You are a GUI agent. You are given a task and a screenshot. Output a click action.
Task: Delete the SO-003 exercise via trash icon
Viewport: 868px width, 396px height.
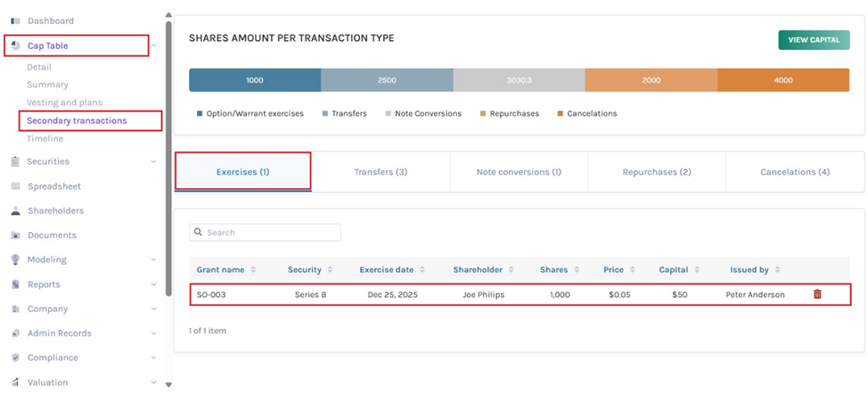817,294
